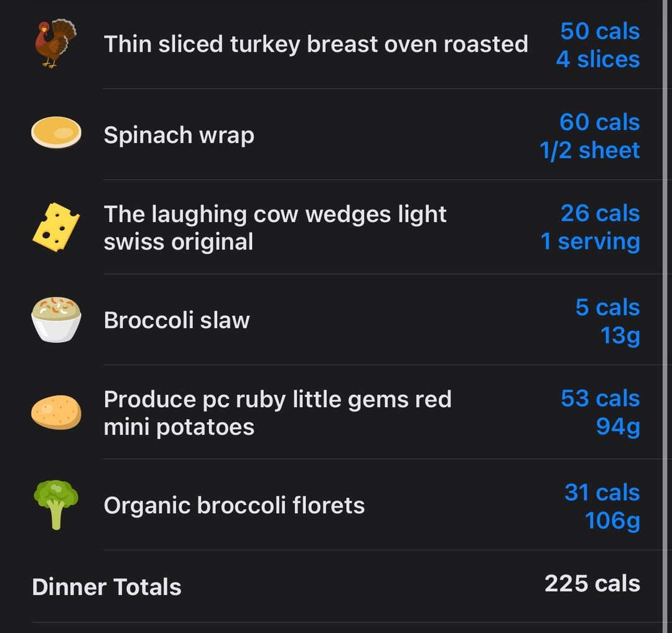Tap the potato icon
This screenshot has height=633, width=672.
(56, 412)
